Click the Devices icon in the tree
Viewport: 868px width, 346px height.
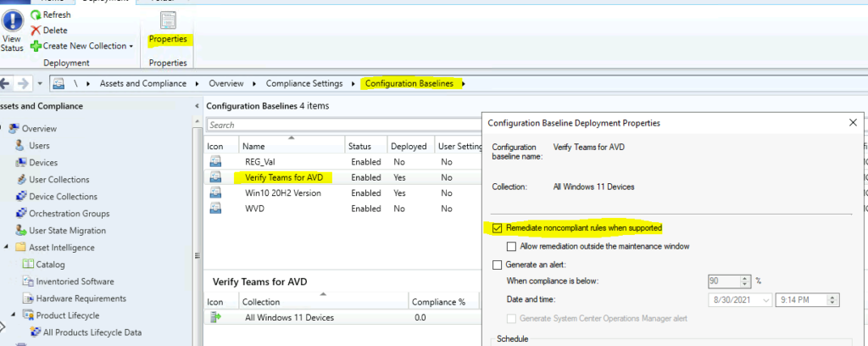point(20,162)
